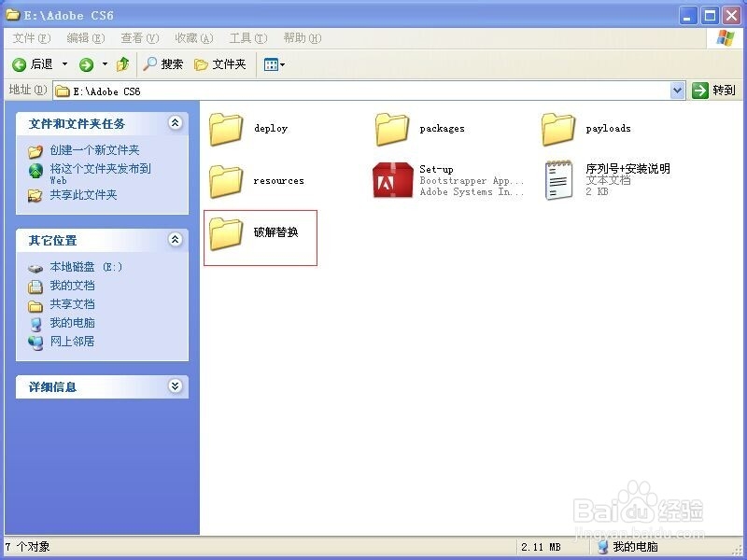Click status bar 2.11 MB size
This screenshot has width=747, height=560.
[541, 547]
